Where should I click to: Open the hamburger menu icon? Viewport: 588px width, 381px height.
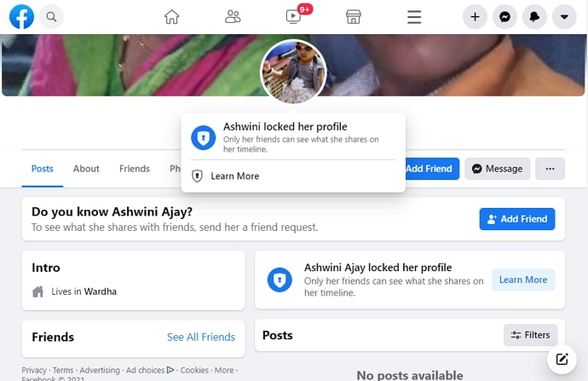point(414,17)
